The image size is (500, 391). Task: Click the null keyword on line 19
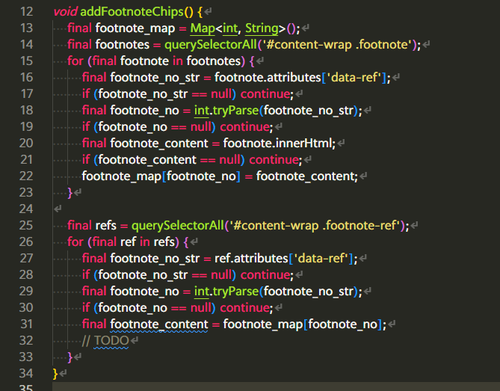(x=201, y=127)
